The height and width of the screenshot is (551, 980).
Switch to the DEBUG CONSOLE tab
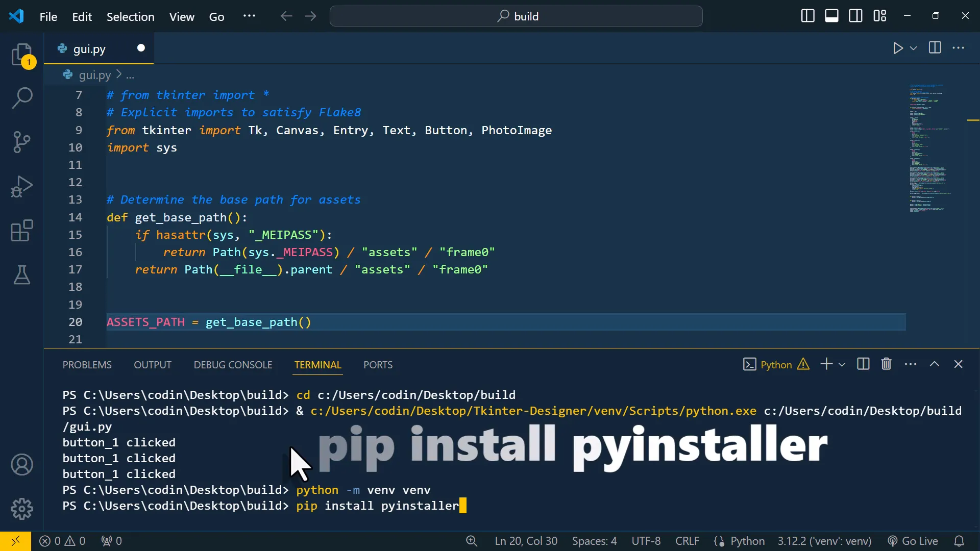[233, 365]
